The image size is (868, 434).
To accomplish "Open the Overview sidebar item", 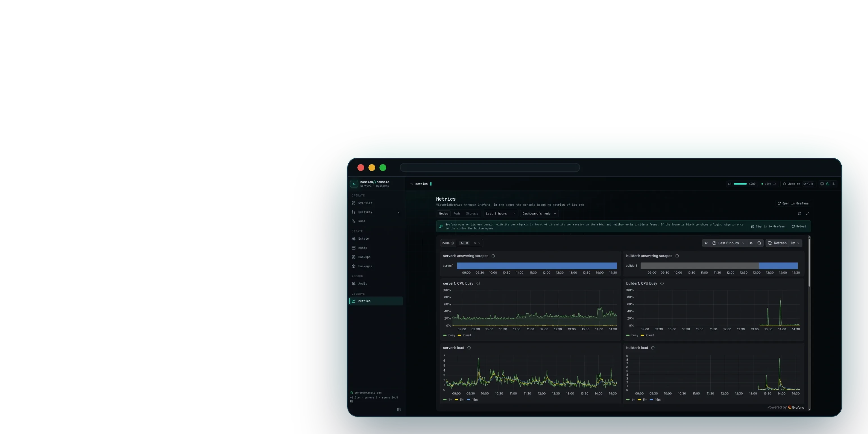I will [x=376, y=203].
